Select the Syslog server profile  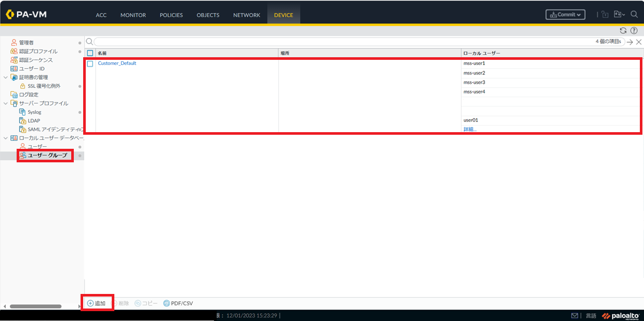[x=34, y=112]
